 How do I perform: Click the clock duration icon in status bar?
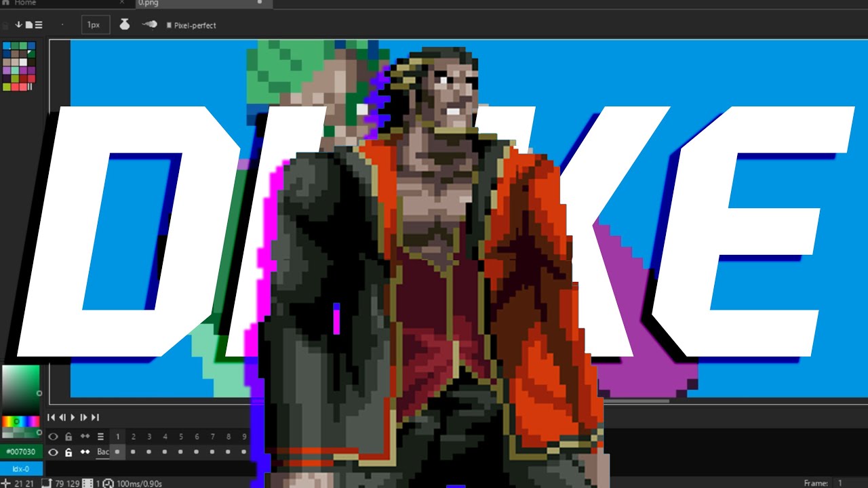click(x=108, y=484)
